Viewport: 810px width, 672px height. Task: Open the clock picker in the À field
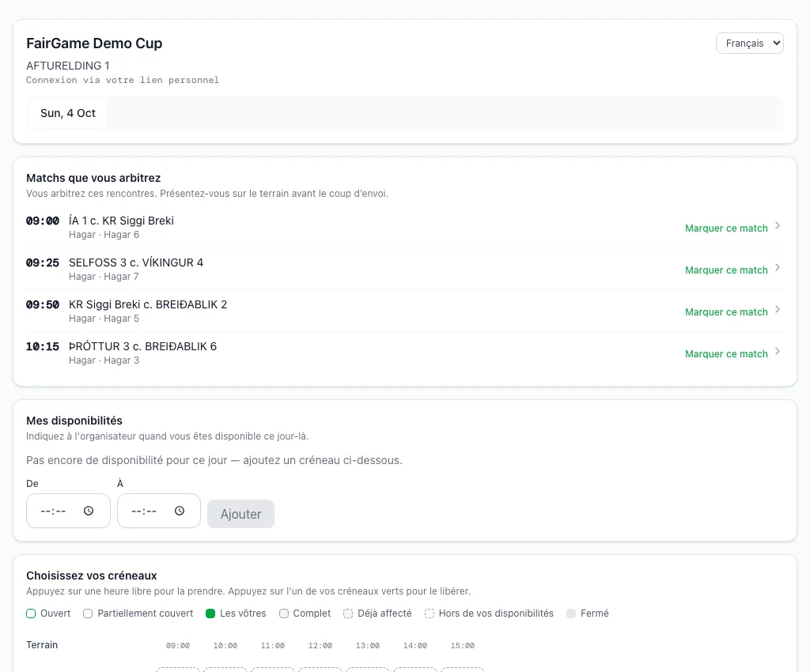pyautogui.click(x=180, y=511)
